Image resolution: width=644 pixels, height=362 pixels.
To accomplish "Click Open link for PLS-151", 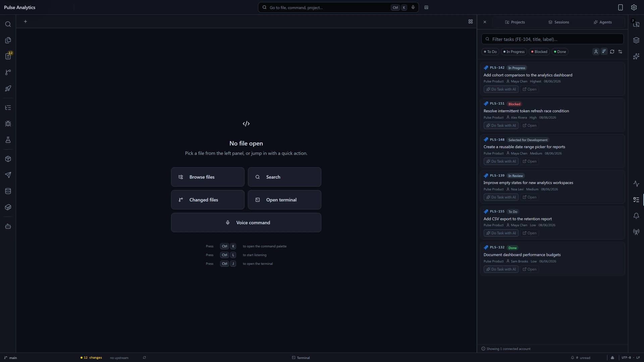I will tap(530, 126).
